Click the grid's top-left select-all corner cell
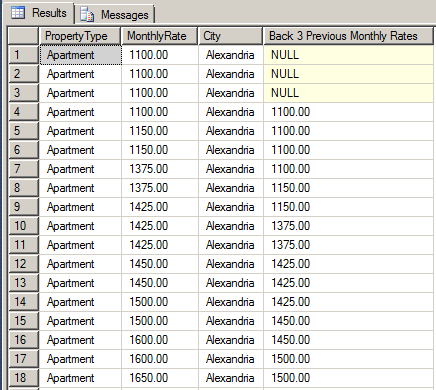Screen dimensions: 436x390 (23, 36)
